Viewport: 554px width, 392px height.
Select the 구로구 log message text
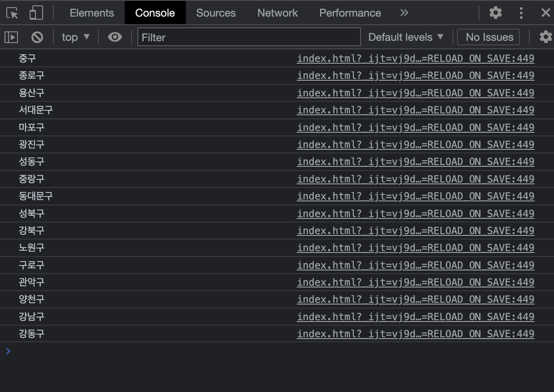(31, 265)
